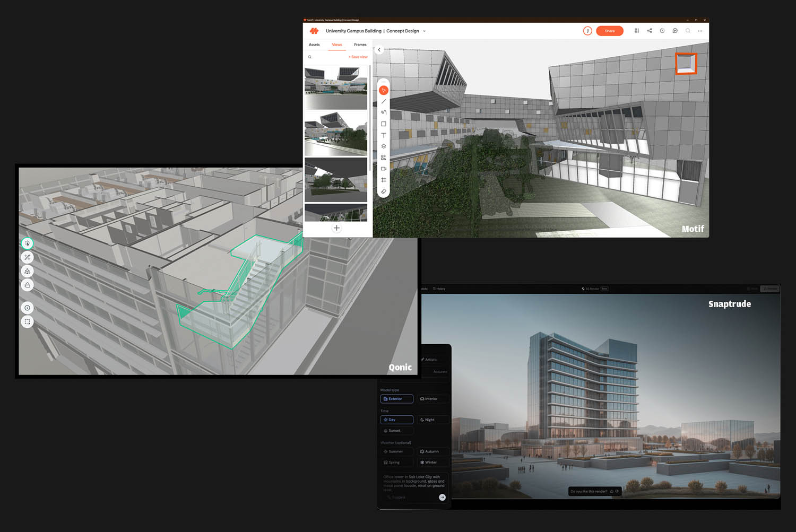Click the Motif logo in the header
The height and width of the screenshot is (532, 796).
coord(314,31)
